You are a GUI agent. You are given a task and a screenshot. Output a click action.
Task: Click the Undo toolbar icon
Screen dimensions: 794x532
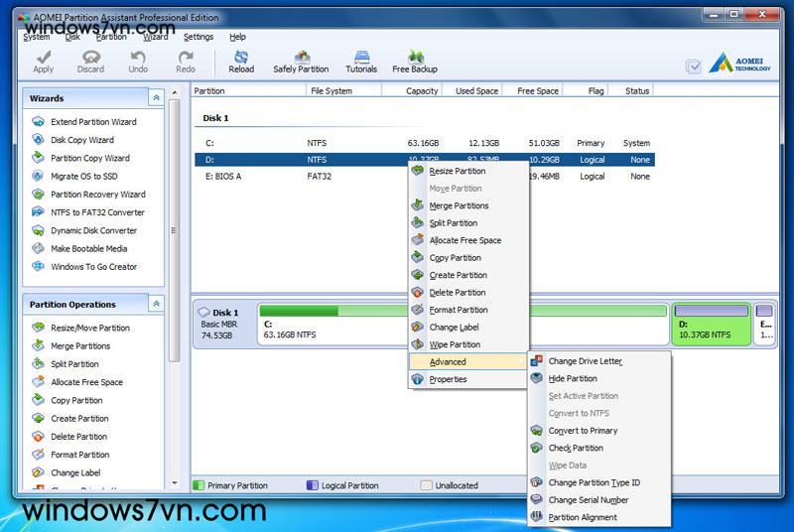click(x=138, y=62)
